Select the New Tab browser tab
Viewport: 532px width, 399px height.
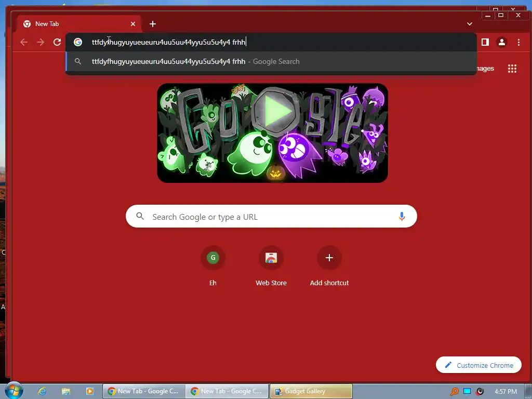[79, 24]
